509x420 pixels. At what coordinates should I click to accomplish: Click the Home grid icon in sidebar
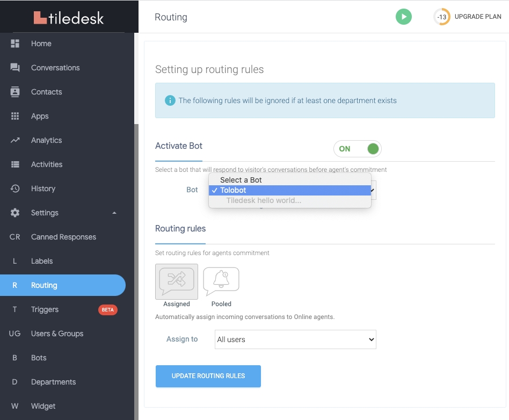15,44
